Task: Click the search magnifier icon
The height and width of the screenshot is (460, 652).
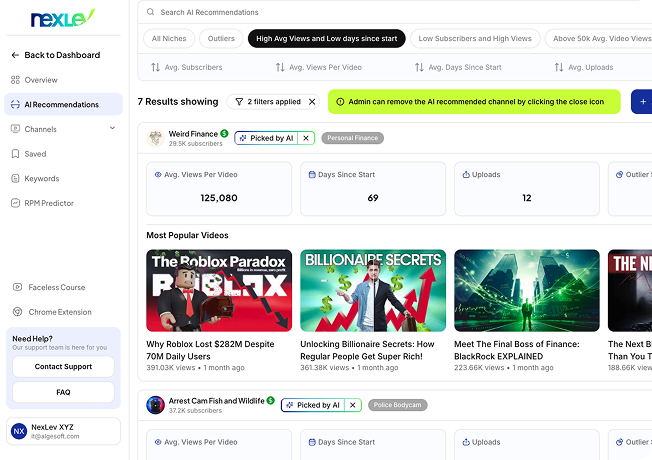Action: coord(151,12)
